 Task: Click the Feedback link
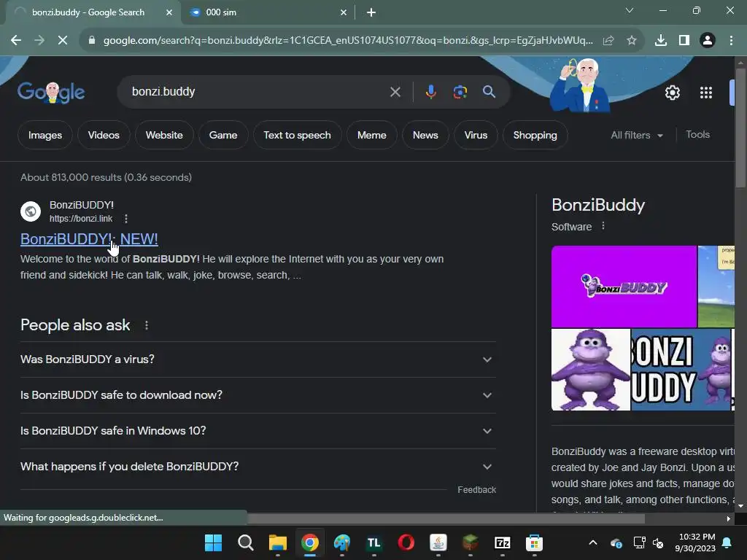477,489
